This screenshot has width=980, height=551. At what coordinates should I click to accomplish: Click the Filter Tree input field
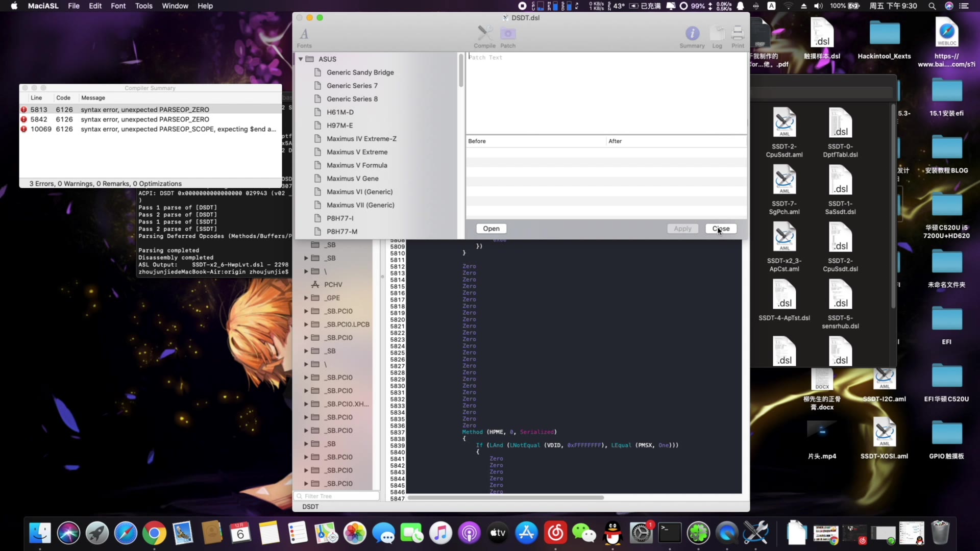pyautogui.click(x=336, y=496)
